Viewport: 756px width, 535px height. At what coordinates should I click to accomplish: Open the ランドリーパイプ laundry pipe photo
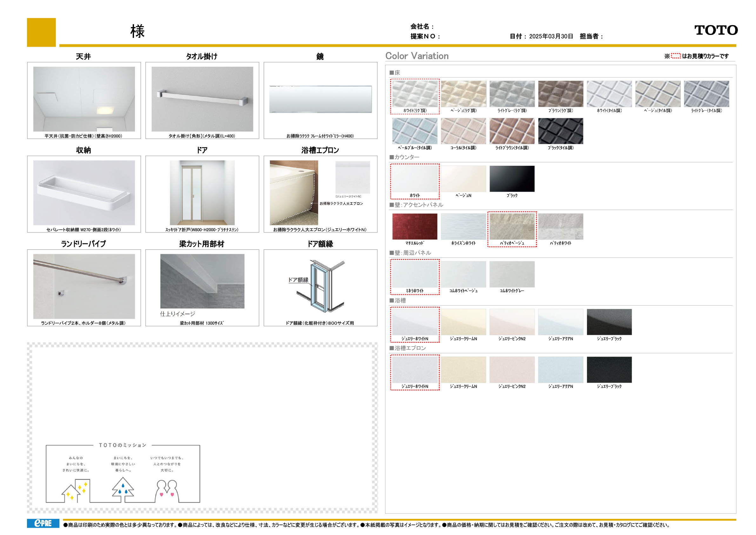[x=84, y=286]
